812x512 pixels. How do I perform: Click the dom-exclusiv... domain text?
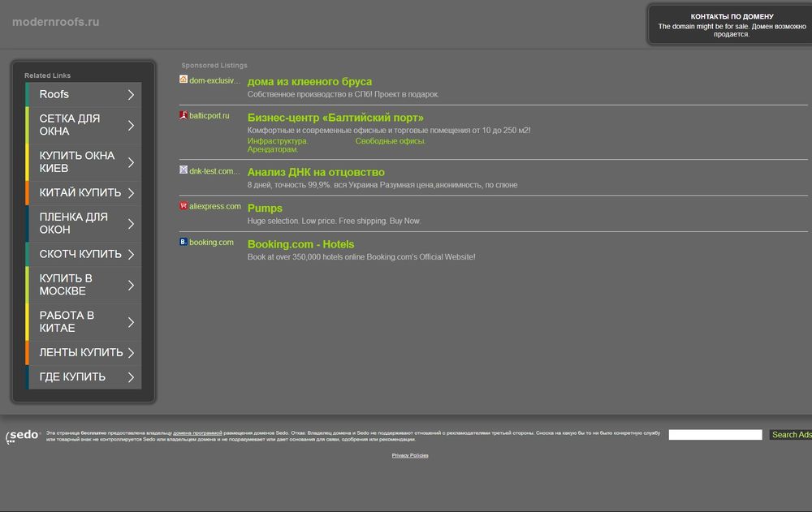(x=215, y=80)
